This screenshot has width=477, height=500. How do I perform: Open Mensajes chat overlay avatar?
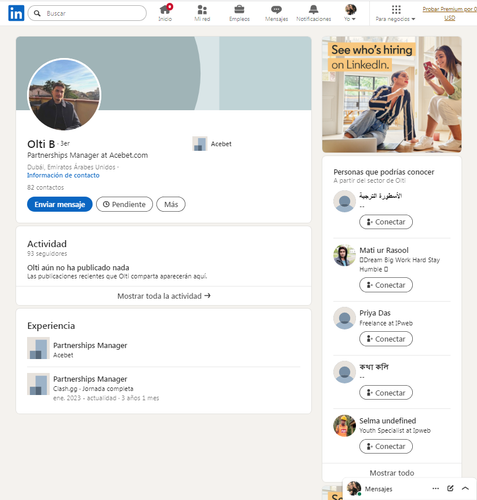click(354, 489)
